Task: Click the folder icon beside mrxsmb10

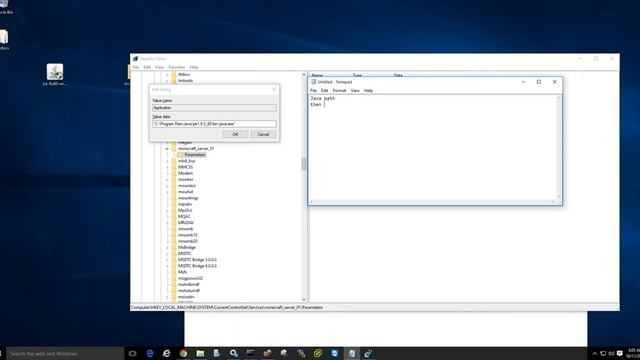Action: [174, 235]
